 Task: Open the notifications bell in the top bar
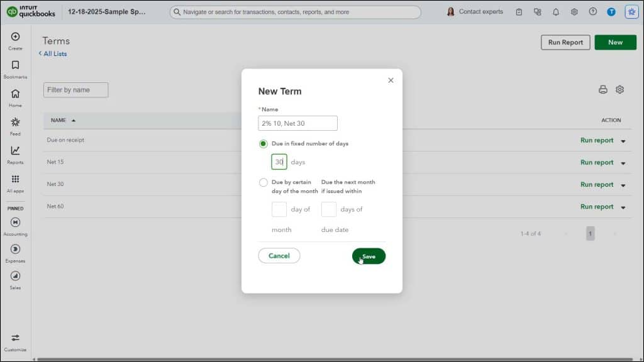coord(555,11)
